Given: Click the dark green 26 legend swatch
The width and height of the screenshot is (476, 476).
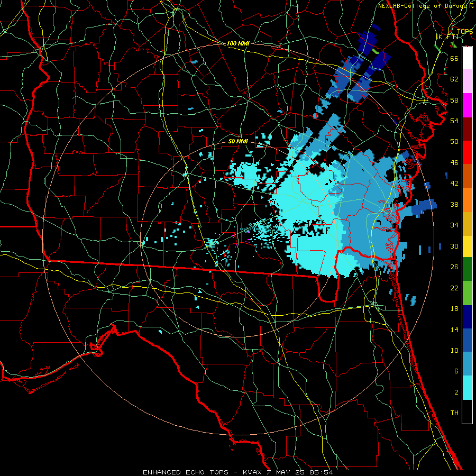Looking at the screenshot, I should [467, 269].
